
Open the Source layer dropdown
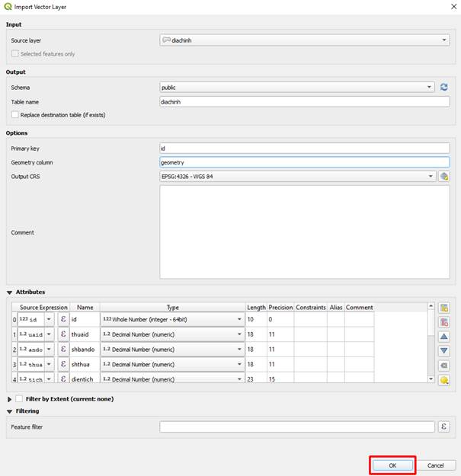pyautogui.click(x=304, y=40)
